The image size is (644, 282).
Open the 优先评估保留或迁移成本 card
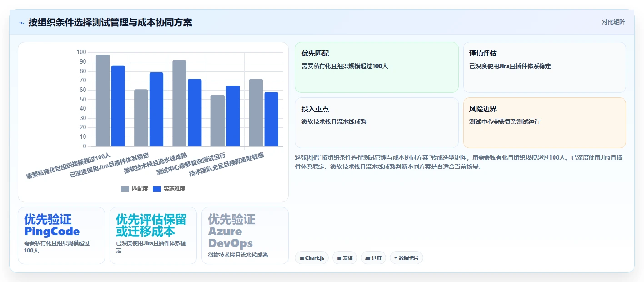click(x=153, y=236)
